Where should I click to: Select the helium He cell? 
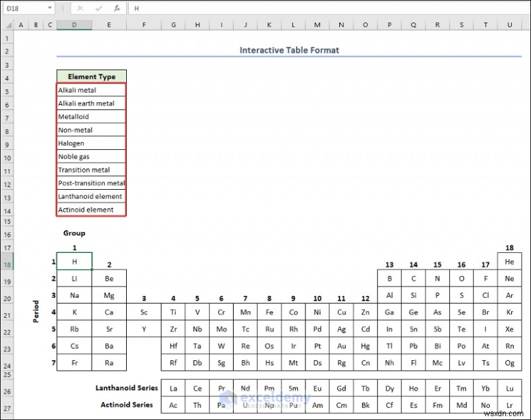509,261
